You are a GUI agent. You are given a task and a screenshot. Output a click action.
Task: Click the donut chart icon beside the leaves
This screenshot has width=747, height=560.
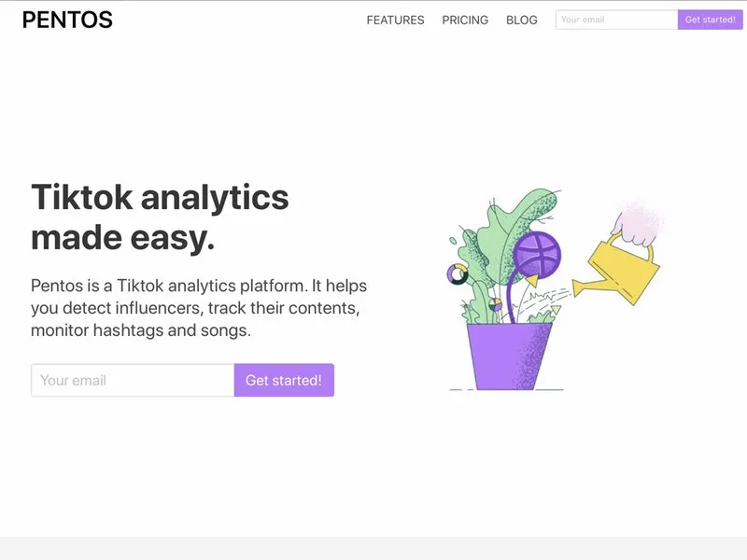click(458, 273)
